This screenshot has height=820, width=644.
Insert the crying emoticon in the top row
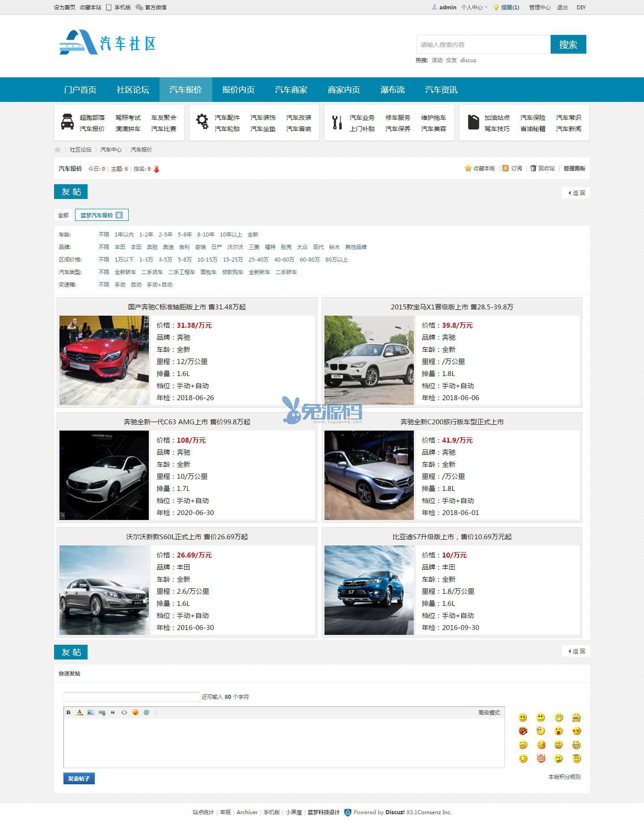(x=577, y=718)
